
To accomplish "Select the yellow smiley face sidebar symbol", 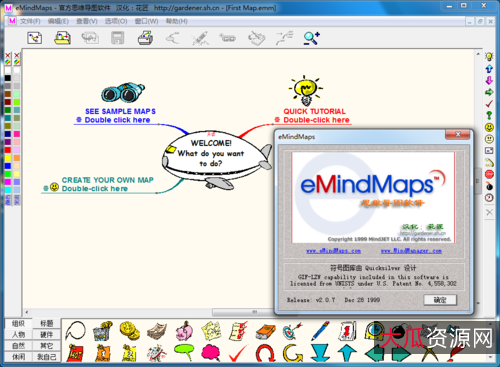I will pos(489,127).
